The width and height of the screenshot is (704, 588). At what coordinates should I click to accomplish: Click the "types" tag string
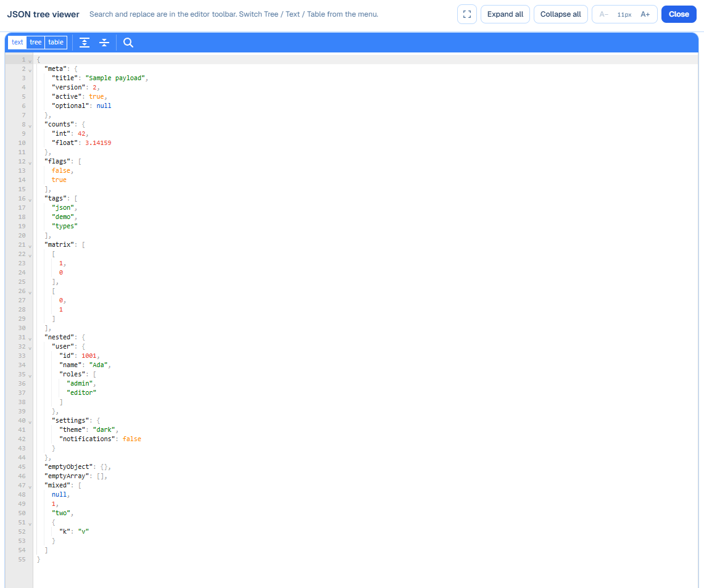[65, 226]
